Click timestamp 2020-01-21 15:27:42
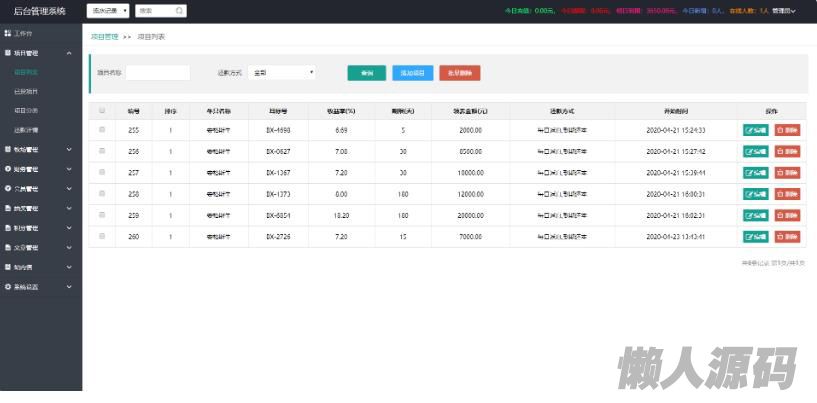The width and height of the screenshot is (817, 403). pos(676,152)
